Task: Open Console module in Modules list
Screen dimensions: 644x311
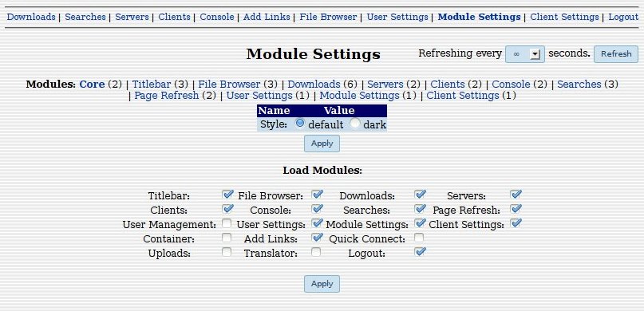Action: click(511, 84)
